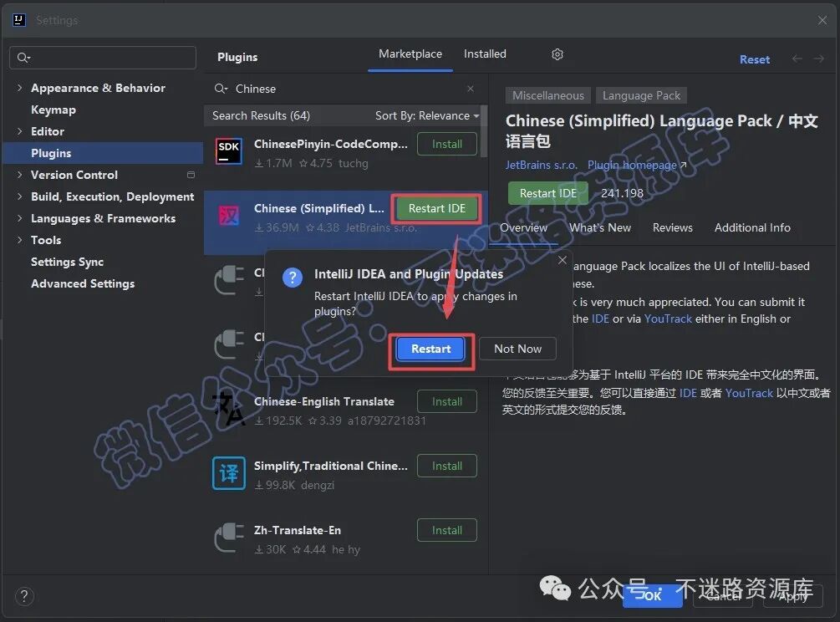Click ChinesePinyin-CodeCompletion SDK plugin icon
The image size is (840, 622).
coord(229,151)
